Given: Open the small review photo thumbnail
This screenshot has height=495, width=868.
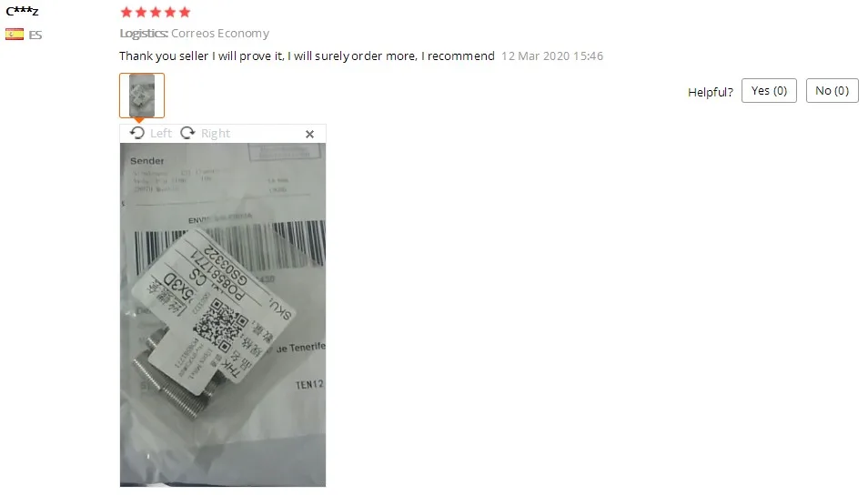Looking at the screenshot, I should point(142,96).
